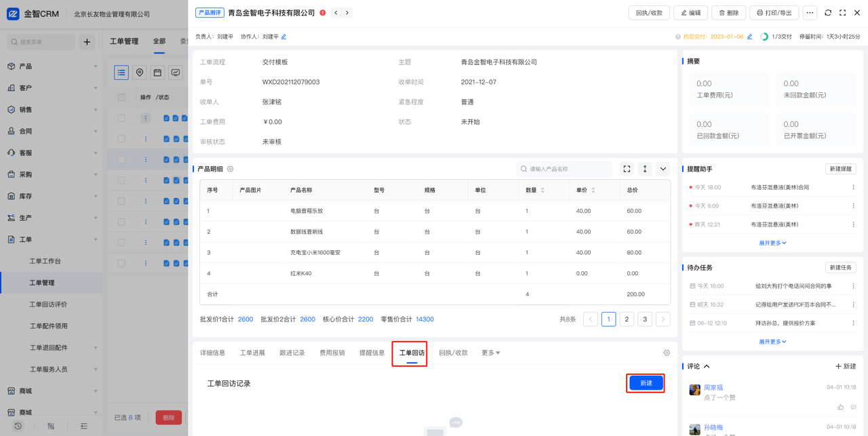868x436 pixels.
Task: Check the fifth row checkbox in the work order list
Action: [121, 201]
